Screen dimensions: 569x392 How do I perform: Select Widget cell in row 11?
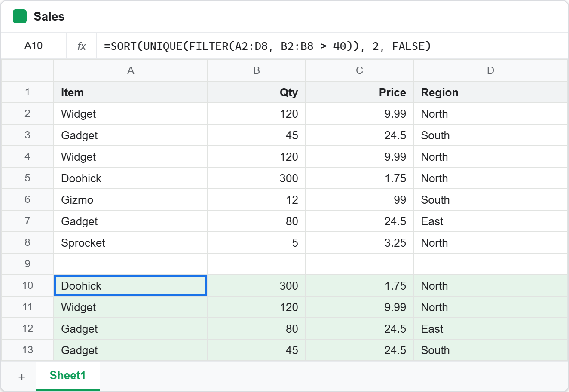coord(131,307)
